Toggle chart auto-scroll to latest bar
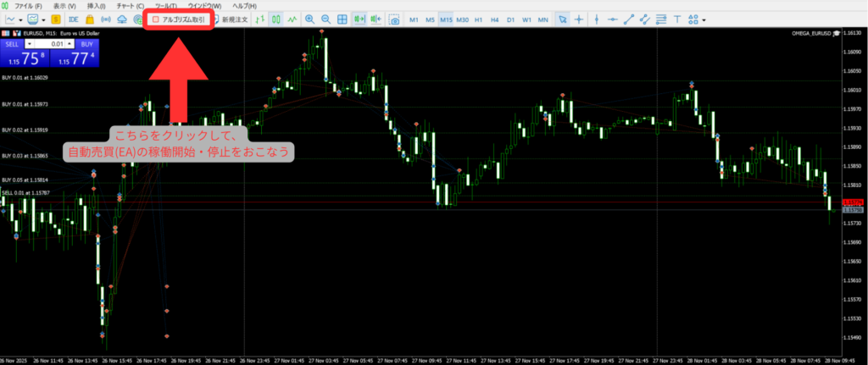 (359, 19)
